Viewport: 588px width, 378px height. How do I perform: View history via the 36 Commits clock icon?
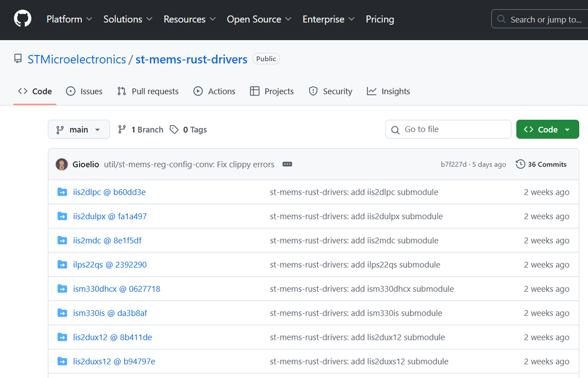click(520, 164)
